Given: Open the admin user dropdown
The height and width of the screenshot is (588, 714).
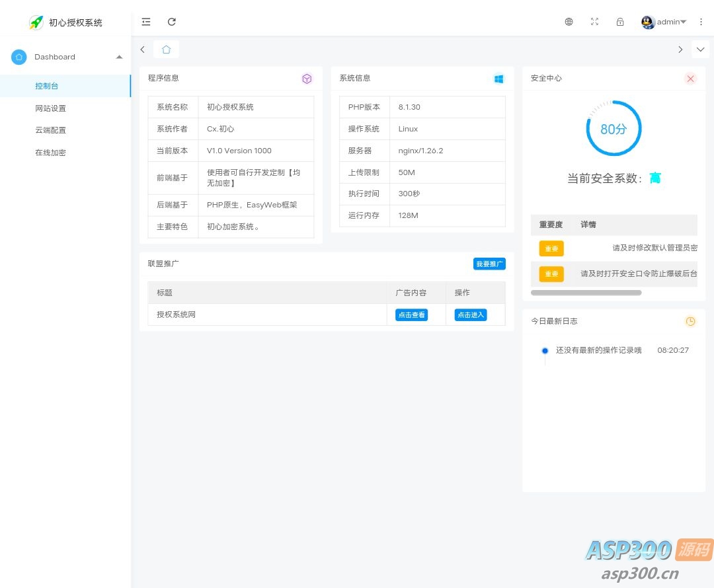Looking at the screenshot, I should click(x=664, y=22).
